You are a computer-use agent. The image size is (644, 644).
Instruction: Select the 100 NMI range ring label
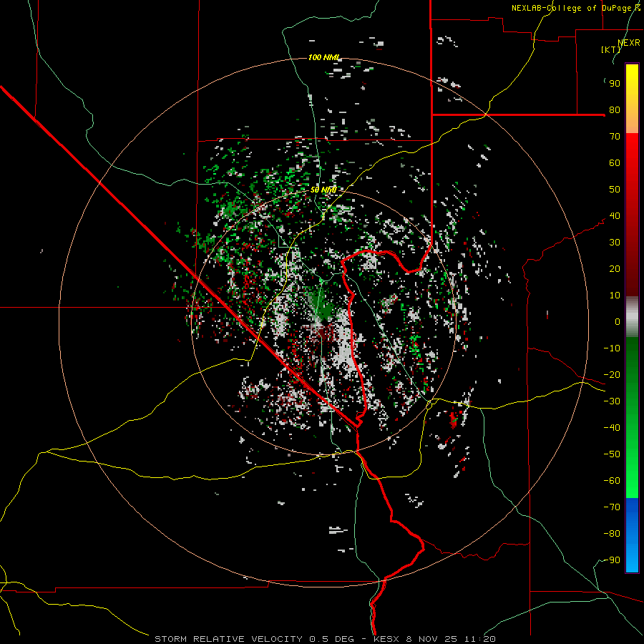[324, 57]
